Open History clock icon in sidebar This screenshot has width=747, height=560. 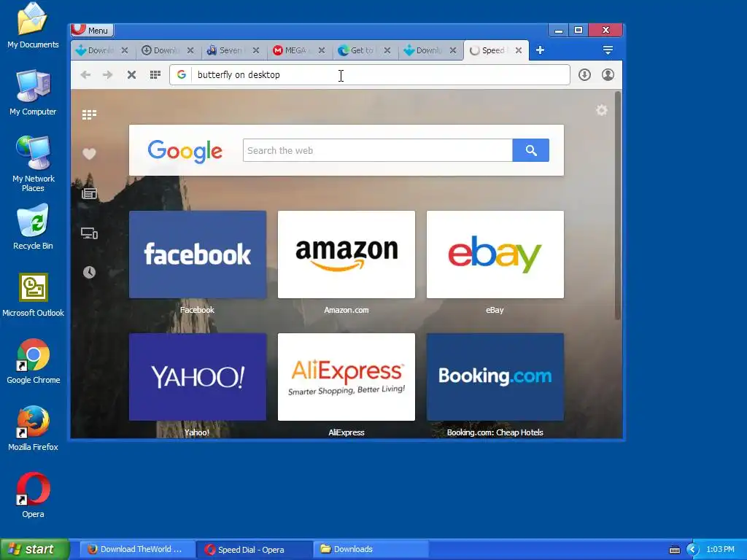click(89, 273)
